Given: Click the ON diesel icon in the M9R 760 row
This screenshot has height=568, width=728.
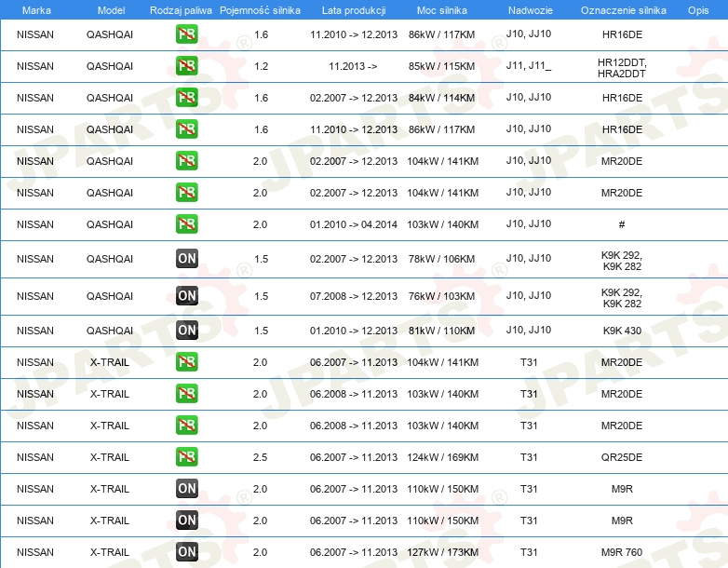Looking at the screenshot, I should click(186, 552).
